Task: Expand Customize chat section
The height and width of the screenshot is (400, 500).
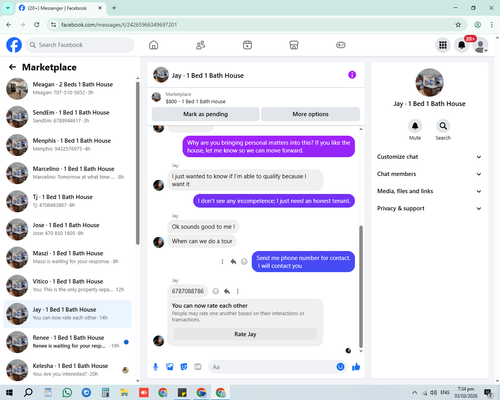Action: point(429,157)
